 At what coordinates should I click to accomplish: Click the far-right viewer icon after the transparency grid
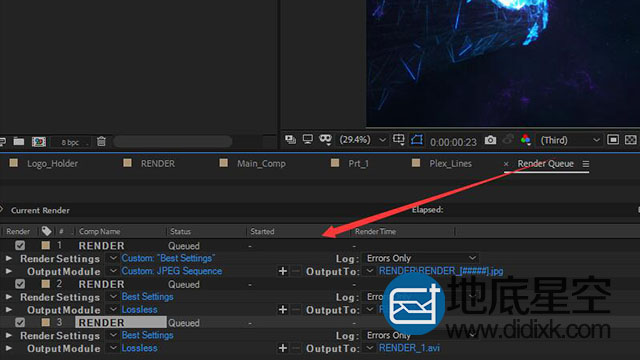(x=630, y=140)
